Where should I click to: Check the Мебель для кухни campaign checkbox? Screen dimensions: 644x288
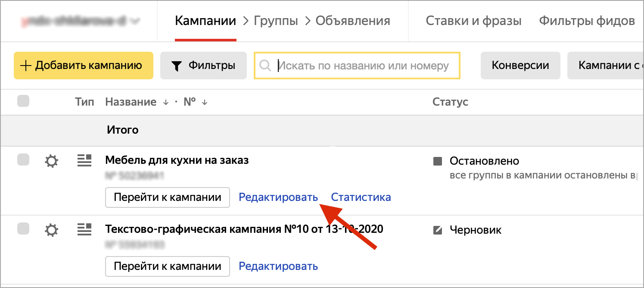pos(23,160)
